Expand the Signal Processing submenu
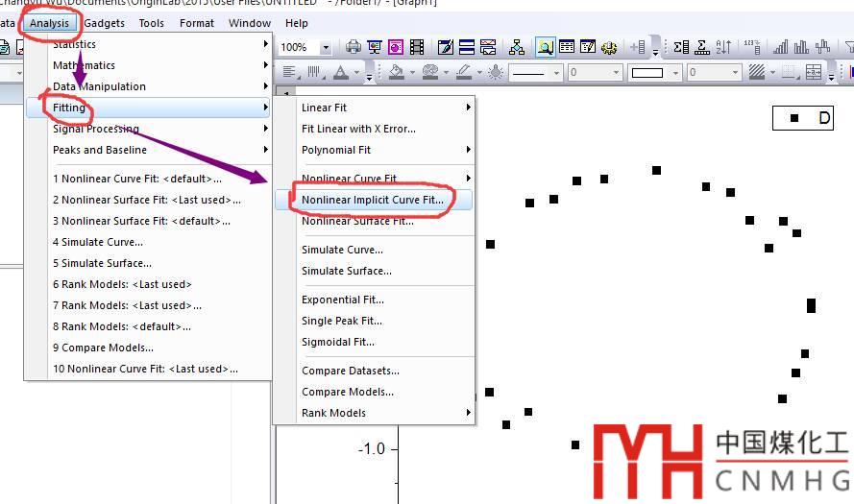Viewport: 854px width, 504px height. coord(148,129)
